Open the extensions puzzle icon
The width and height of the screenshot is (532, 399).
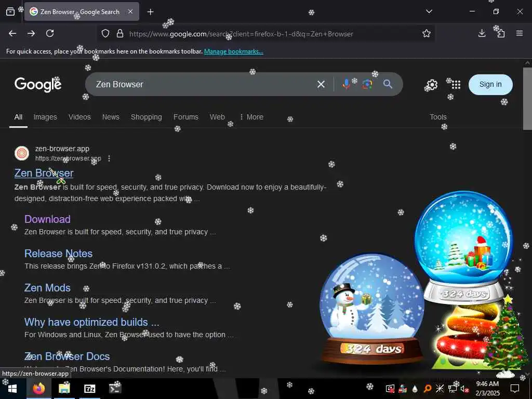click(x=501, y=33)
